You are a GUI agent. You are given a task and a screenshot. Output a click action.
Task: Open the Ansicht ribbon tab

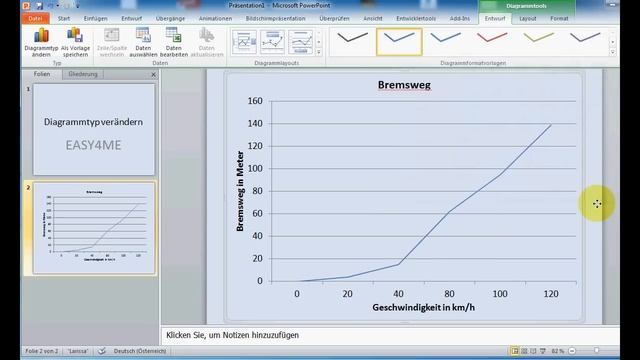[373, 18]
